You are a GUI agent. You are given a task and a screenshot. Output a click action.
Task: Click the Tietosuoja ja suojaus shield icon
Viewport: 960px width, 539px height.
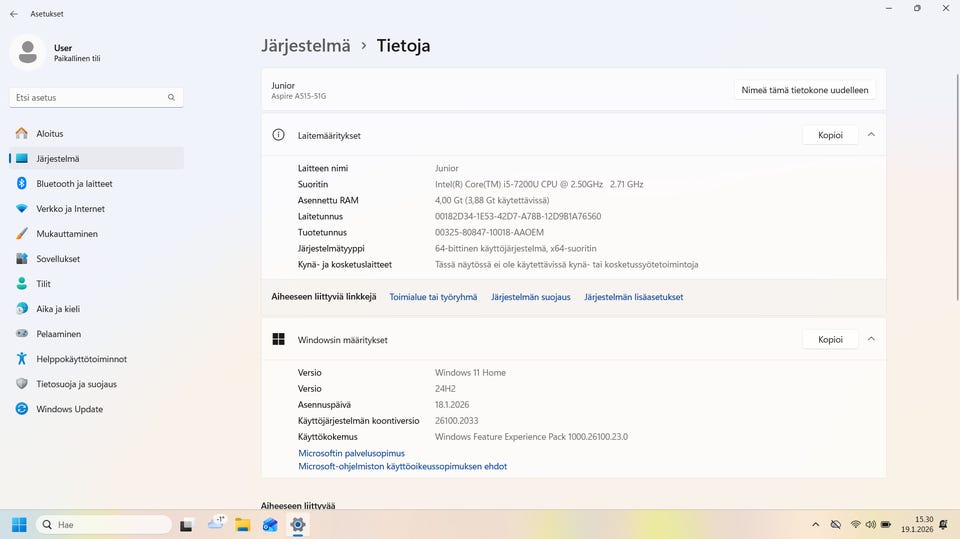[x=22, y=384]
